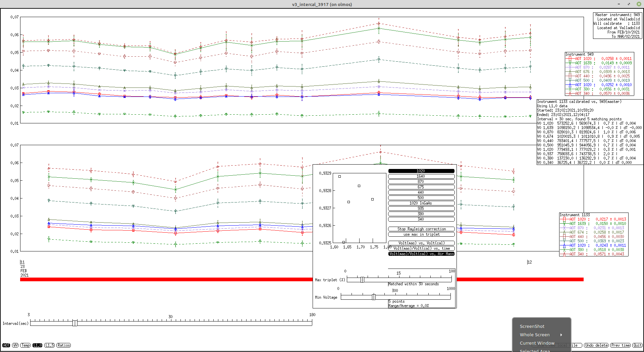Select the 1020 InGaAs channel
644x352 pixels.
coord(421,203)
